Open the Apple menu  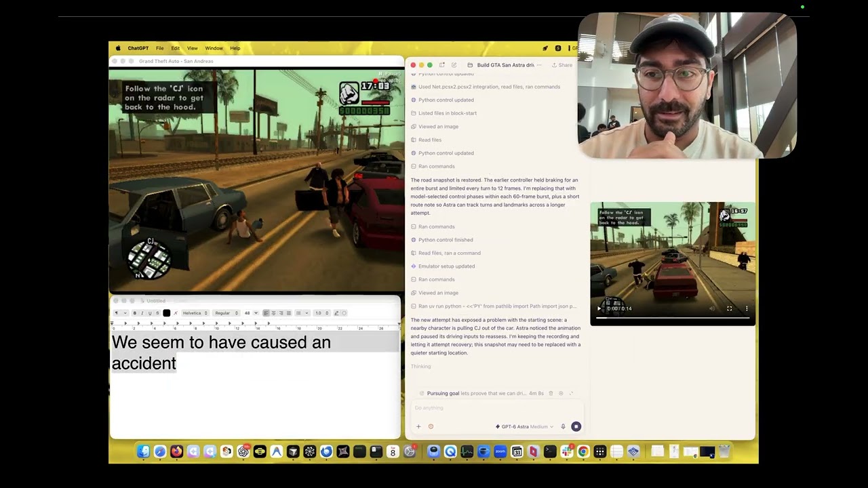pos(118,48)
